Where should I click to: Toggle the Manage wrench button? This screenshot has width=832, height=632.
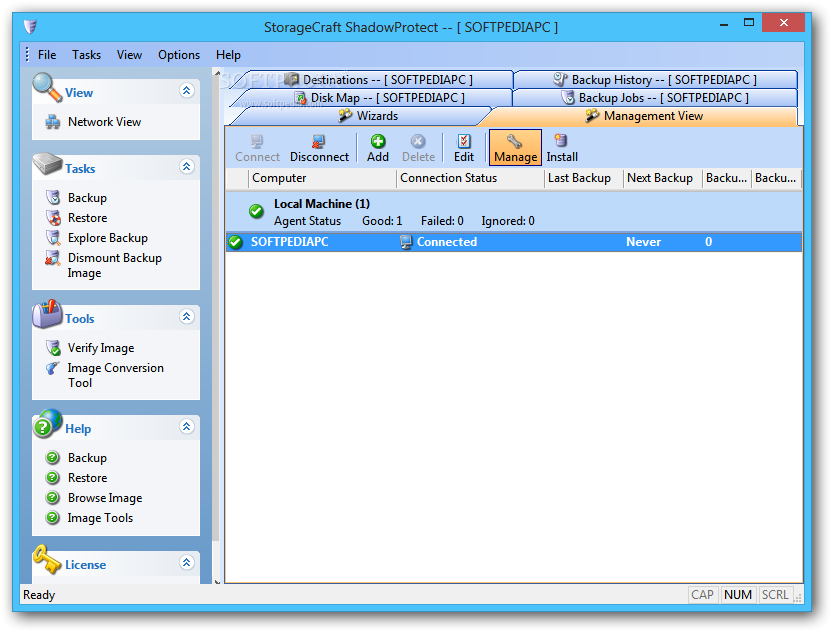(x=515, y=148)
